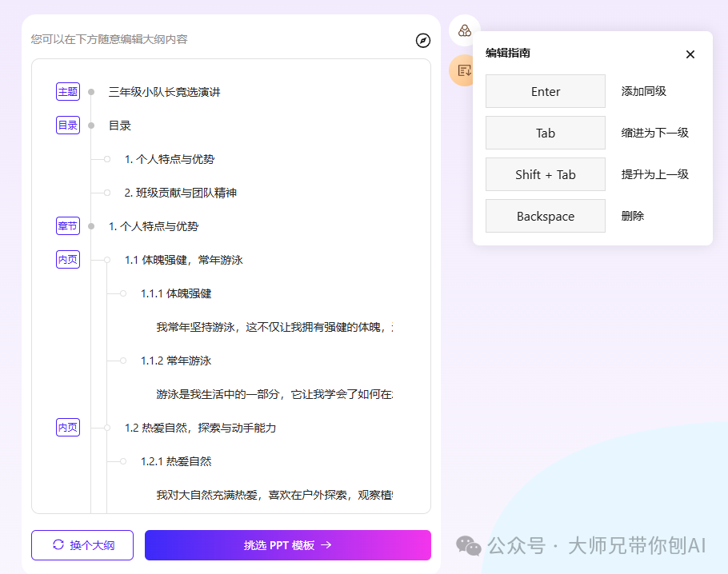Click the hollow node beside 1.2.1 热爱自然
Image resolution: width=728 pixels, height=574 pixels.
click(123, 461)
